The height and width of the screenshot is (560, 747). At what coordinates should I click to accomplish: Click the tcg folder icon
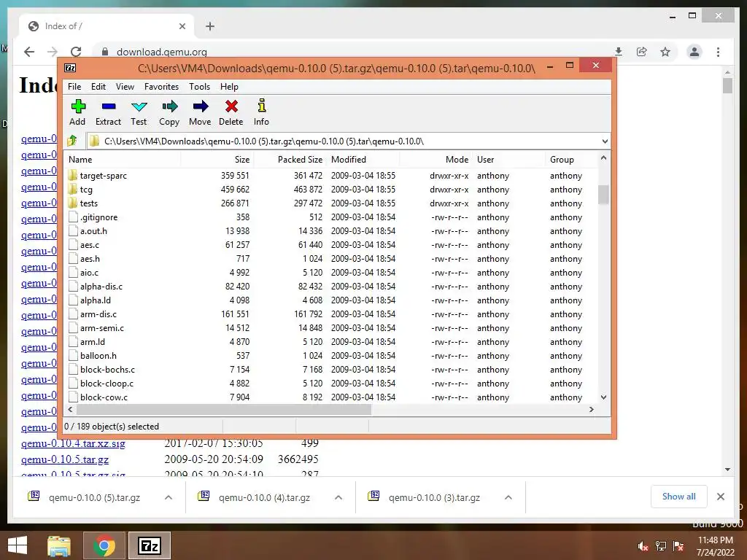(x=72, y=189)
